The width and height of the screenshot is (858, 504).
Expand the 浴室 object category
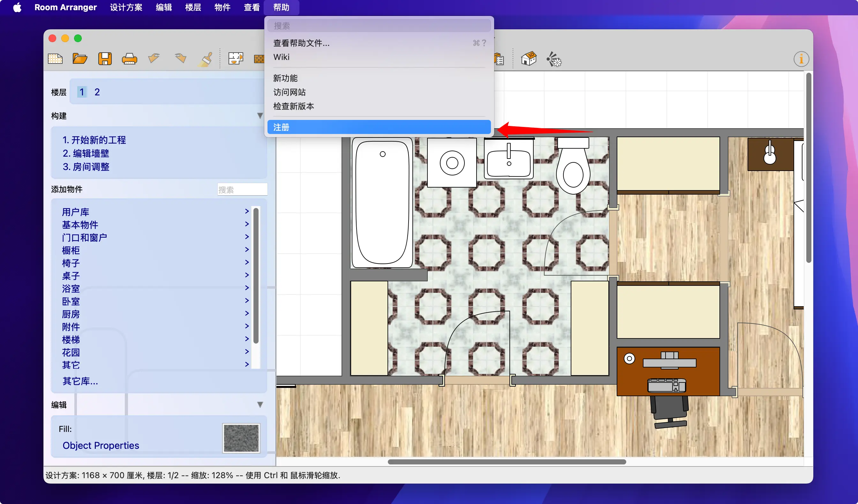tap(71, 289)
